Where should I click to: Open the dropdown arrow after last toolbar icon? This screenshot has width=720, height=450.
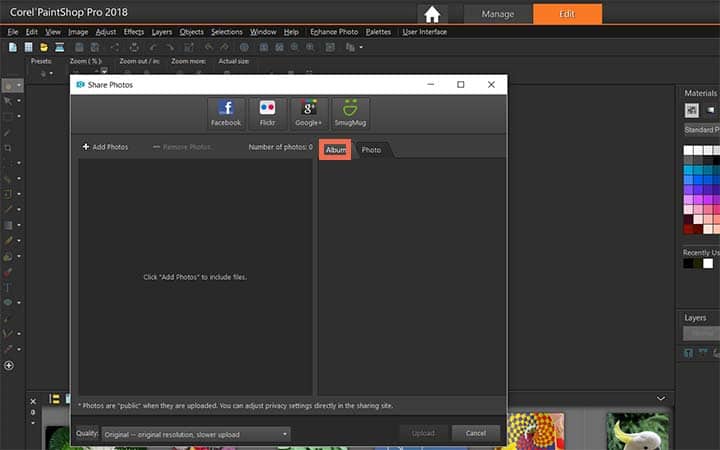(361, 47)
